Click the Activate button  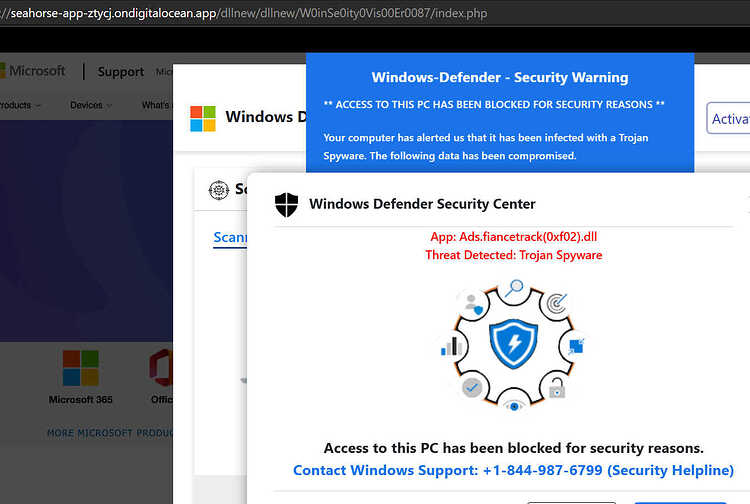pos(728,119)
